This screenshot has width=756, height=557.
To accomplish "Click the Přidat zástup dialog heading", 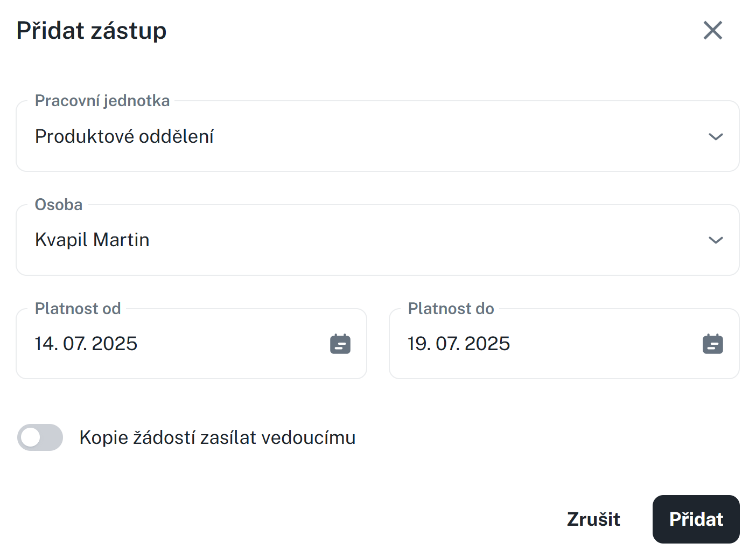I will pyautogui.click(x=92, y=31).
